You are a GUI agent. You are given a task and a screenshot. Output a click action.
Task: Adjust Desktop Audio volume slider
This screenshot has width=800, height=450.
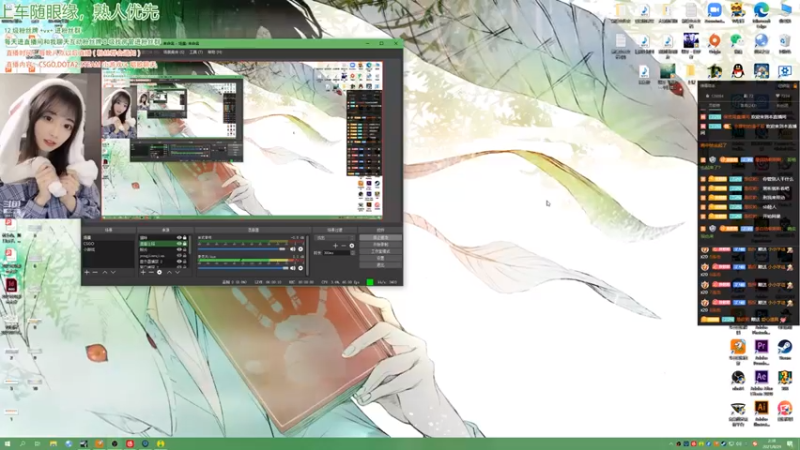click(x=242, y=249)
